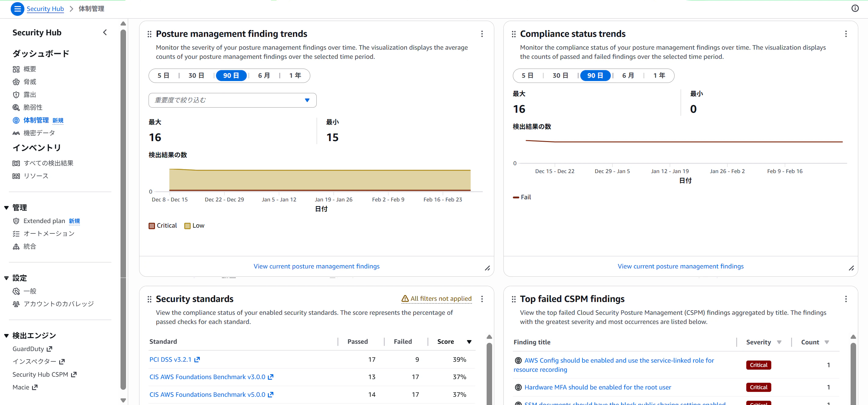This screenshot has width=868, height=405.
Task: Open kebab menu of Posture management finding trends
Action: [482, 34]
